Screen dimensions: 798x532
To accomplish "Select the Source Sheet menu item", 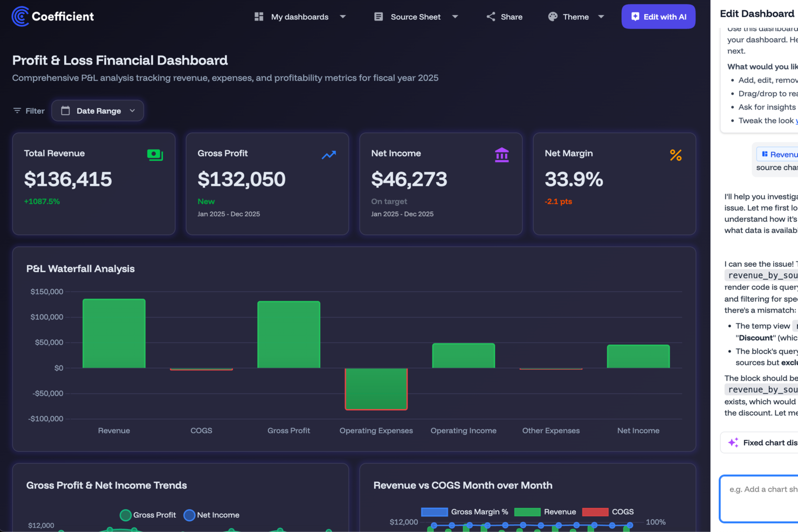I will 416,17.
